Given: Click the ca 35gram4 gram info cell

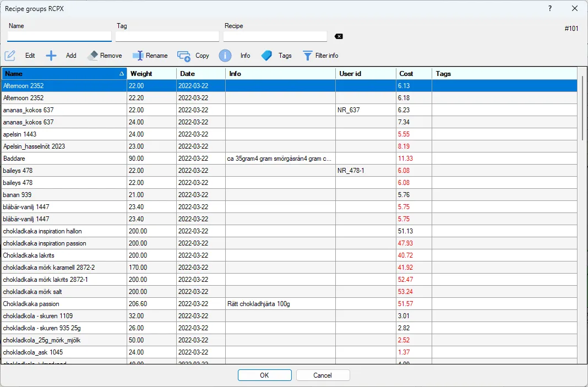Looking at the screenshot, I should point(280,158).
